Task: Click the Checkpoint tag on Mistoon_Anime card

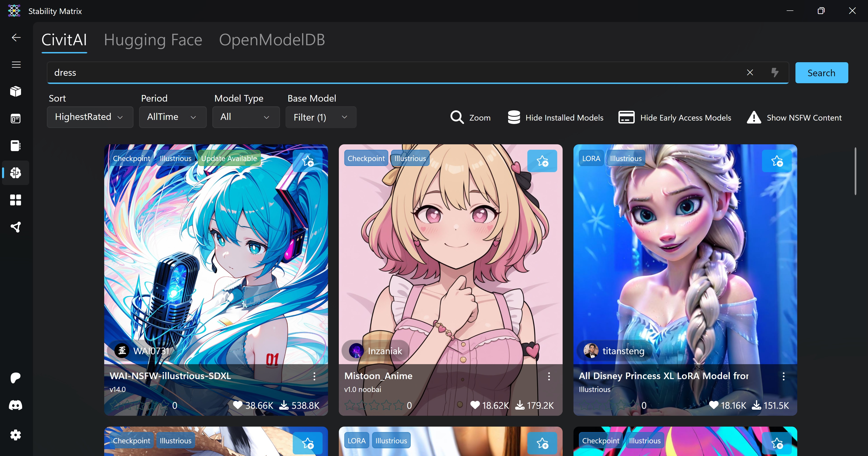Action: [x=366, y=158]
